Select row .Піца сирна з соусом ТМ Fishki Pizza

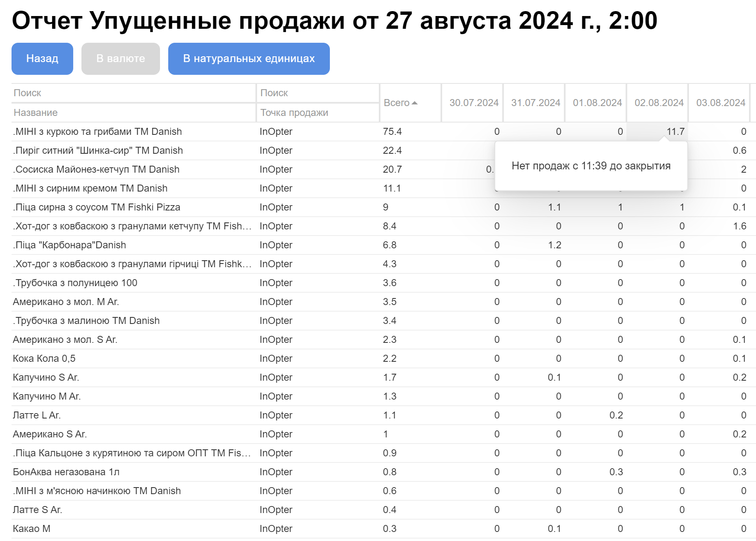point(383,207)
